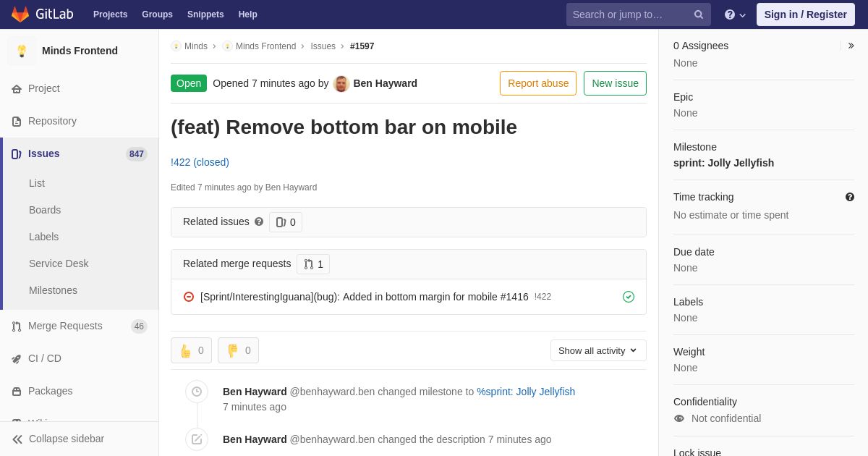
Task: Click the Issues icon in sidebar
Action: click(17, 154)
